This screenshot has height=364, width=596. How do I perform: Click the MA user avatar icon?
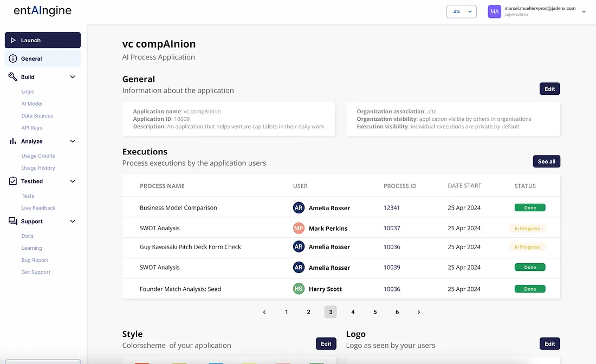click(x=494, y=11)
